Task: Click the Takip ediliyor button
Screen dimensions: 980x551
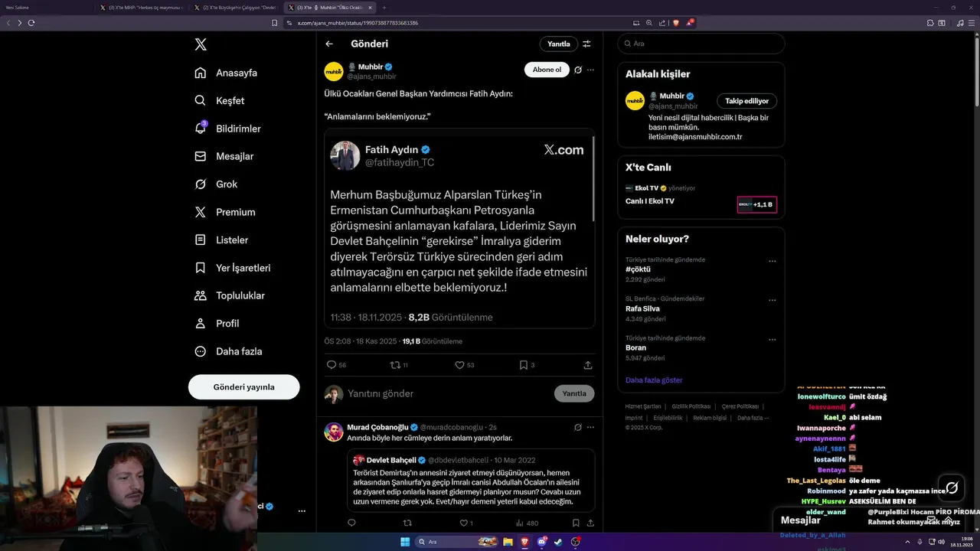Action: [747, 101]
